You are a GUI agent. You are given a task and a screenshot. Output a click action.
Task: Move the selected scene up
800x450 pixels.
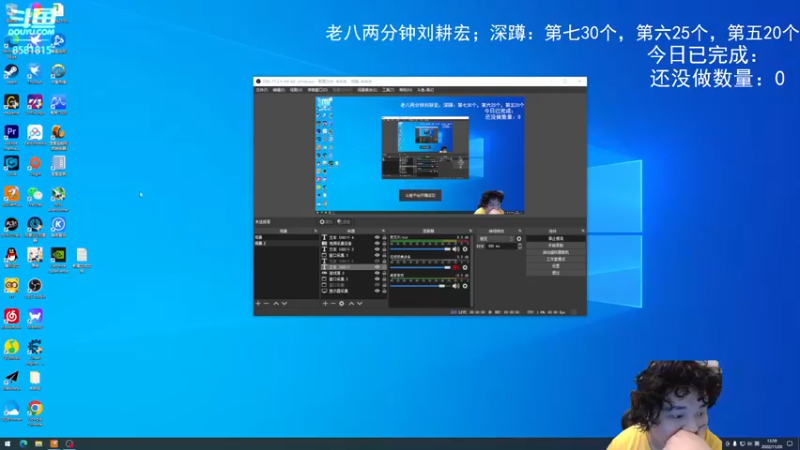point(276,304)
